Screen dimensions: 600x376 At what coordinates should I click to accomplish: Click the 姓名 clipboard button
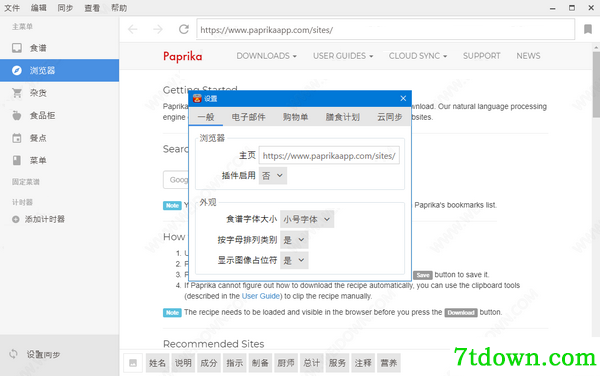tap(157, 363)
